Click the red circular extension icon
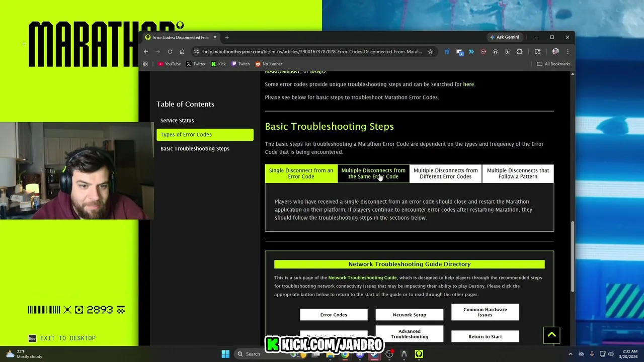Viewport: 644px width, 362px height. (x=484, y=51)
